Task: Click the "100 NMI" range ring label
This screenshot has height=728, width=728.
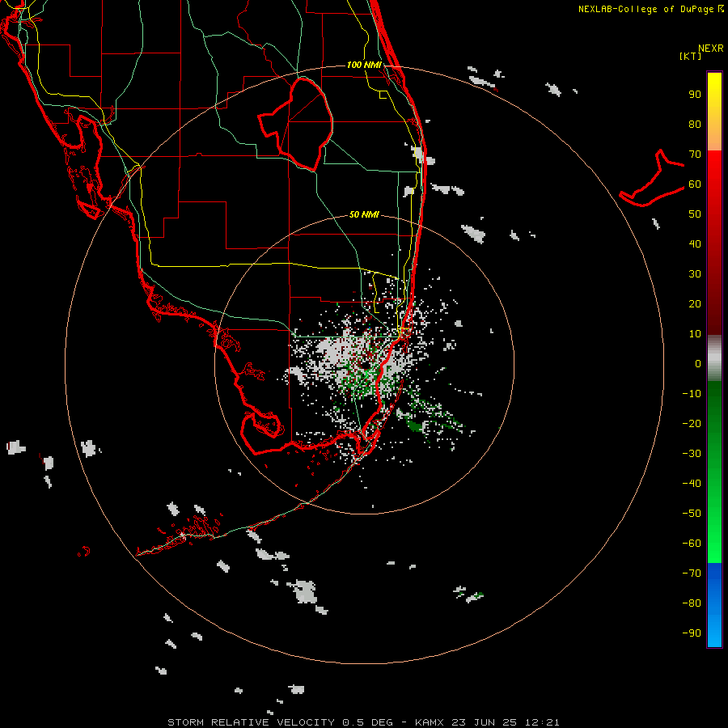Action: pyautogui.click(x=364, y=65)
